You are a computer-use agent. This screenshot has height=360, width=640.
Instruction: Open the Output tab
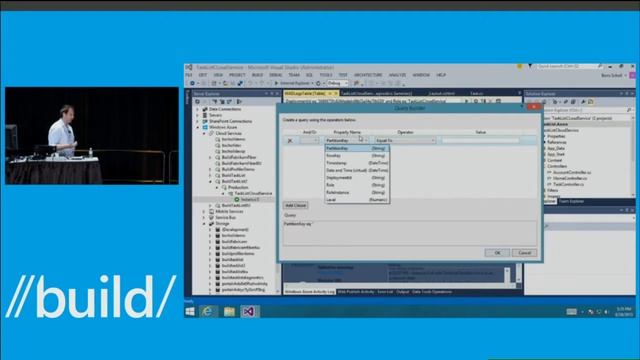tap(402, 292)
